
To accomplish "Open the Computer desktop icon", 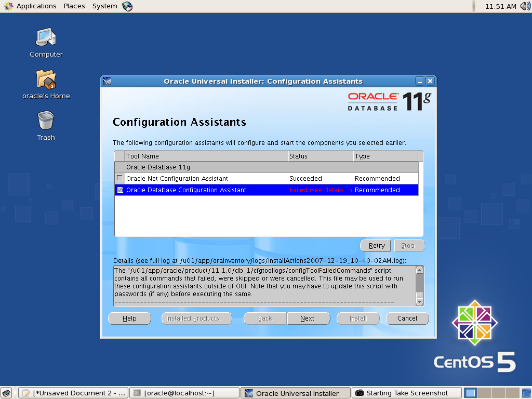I will pyautogui.click(x=46, y=37).
